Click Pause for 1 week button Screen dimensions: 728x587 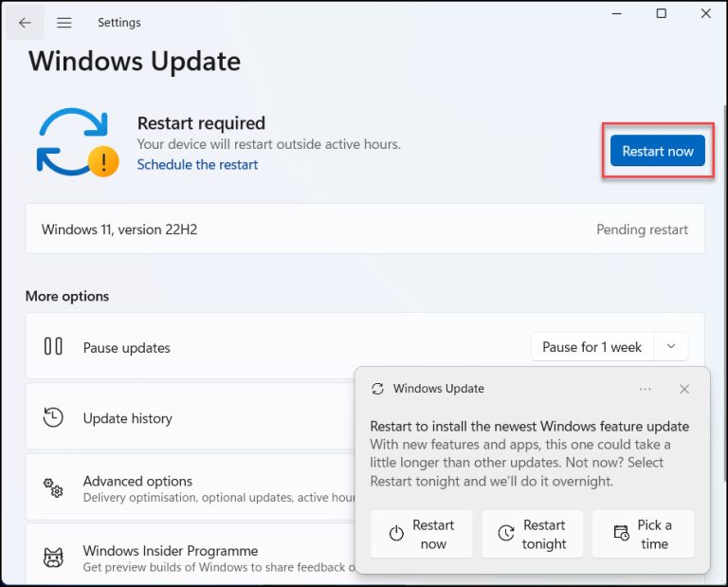point(591,347)
